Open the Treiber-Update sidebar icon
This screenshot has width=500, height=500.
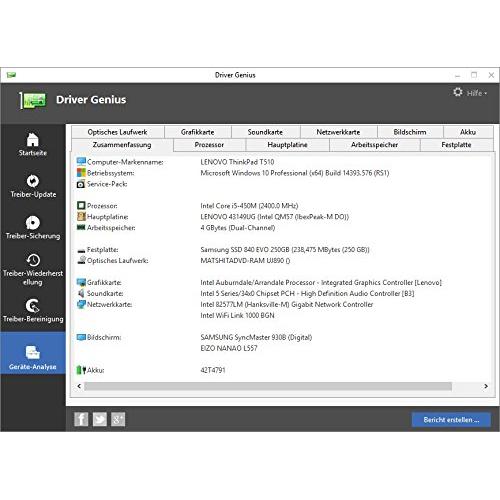tap(33, 181)
